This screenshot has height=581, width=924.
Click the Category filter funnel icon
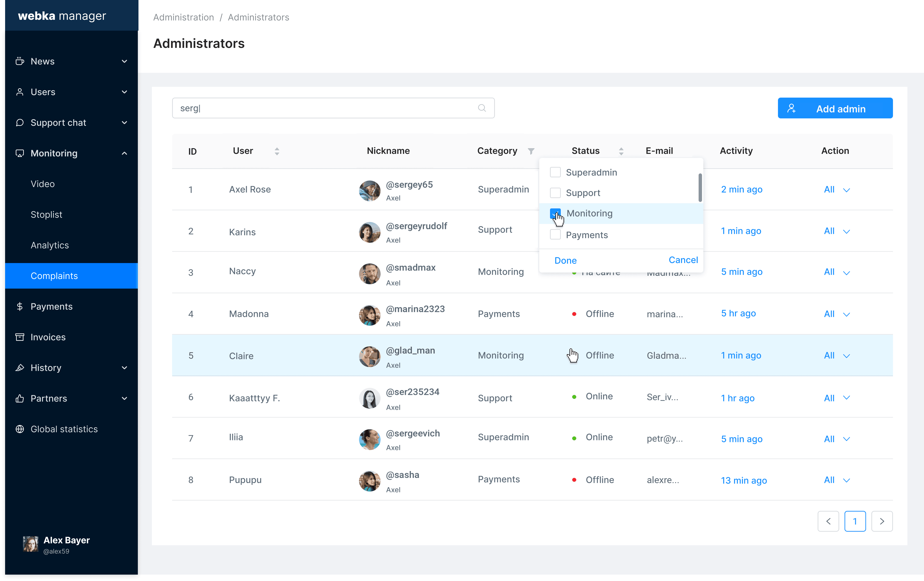[x=531, y=151]
